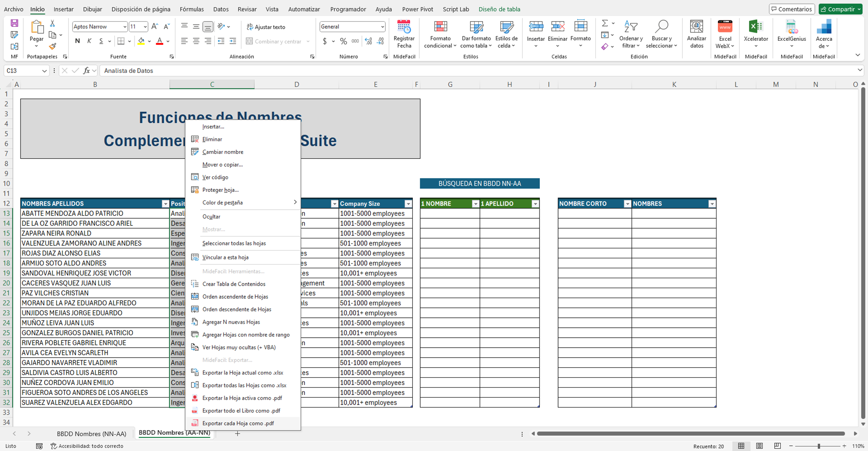Switch to Page Break Preview in status bar
This screenshot has width=868, height=451.
click(x=777, y=446)
